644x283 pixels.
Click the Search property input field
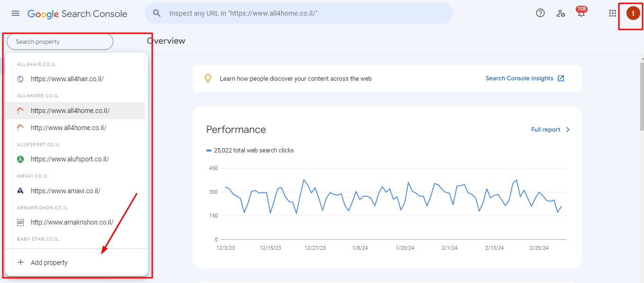[x=60, y=42]
